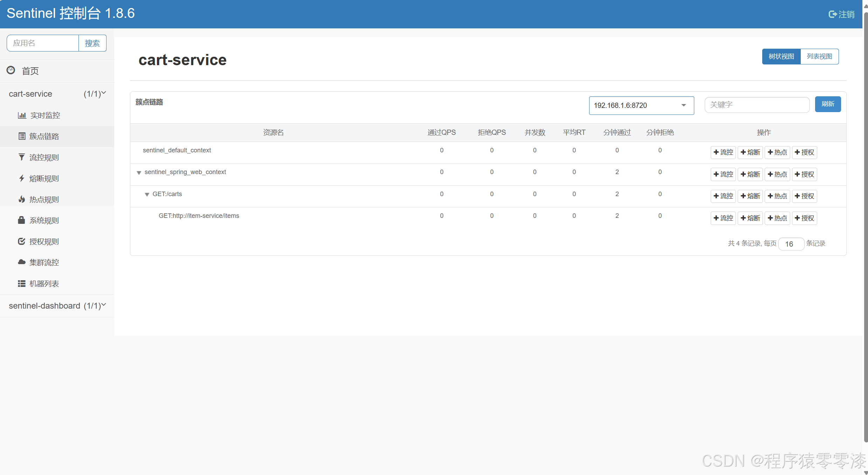Screen dimensions: 868x475
Task: Add 熔断 rule for sentinel_spring_web_context
Action: (750, 174)
